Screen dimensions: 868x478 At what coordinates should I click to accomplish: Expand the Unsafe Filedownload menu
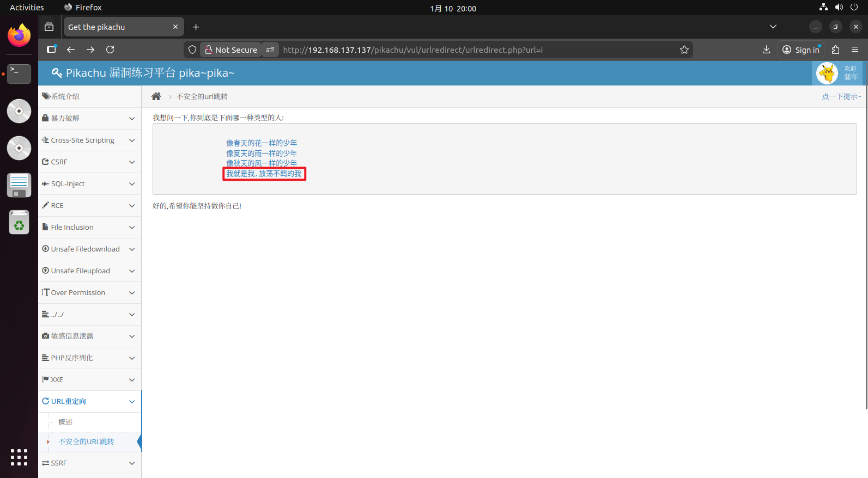pyautogui.click(x=90, y=249)
